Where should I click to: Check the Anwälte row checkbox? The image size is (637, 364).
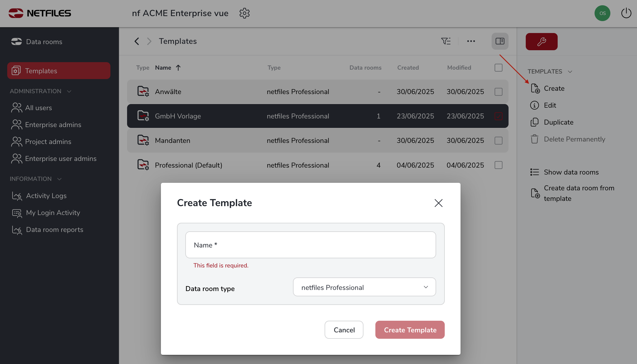point(498,92)
